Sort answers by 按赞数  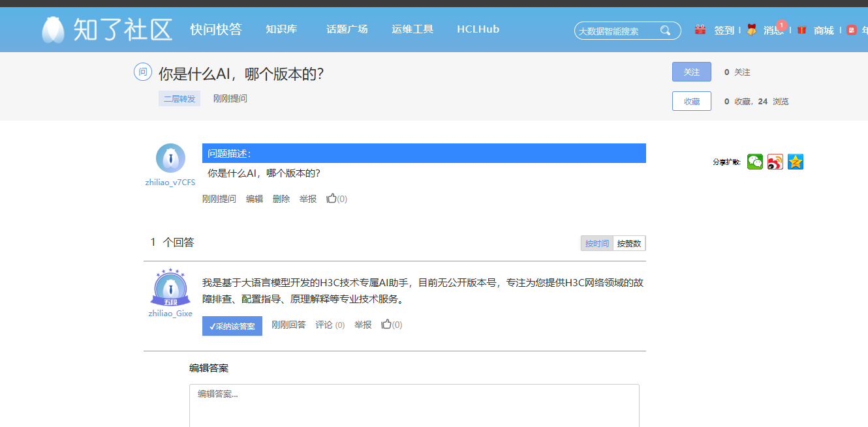[629, 243]
